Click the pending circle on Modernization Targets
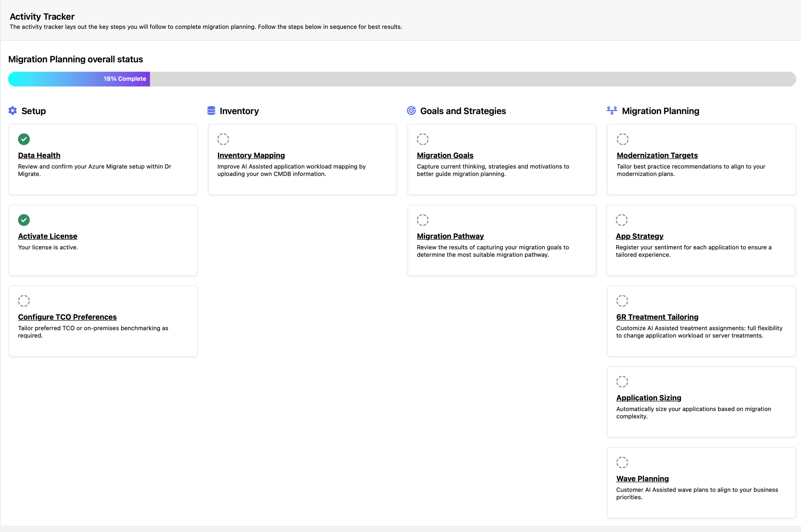801x532 pixels. point(623,139)
